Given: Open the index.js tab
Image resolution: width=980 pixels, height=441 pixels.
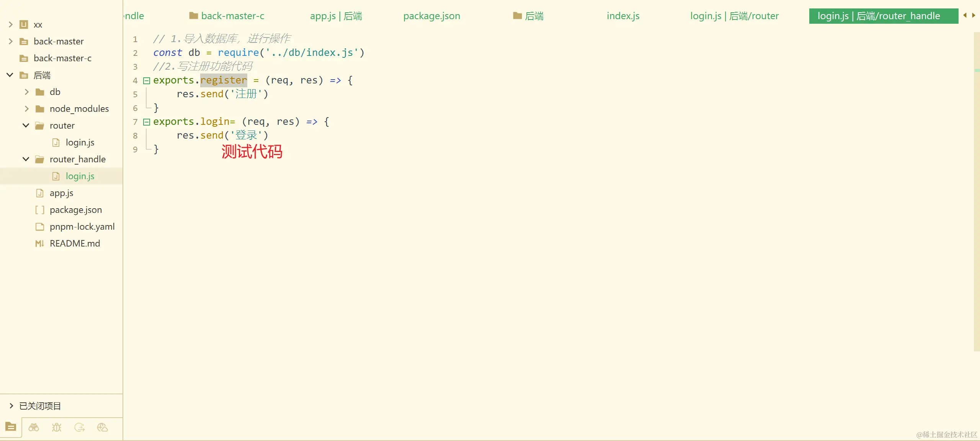Looking at the screenshot, I should click(622, 16).
